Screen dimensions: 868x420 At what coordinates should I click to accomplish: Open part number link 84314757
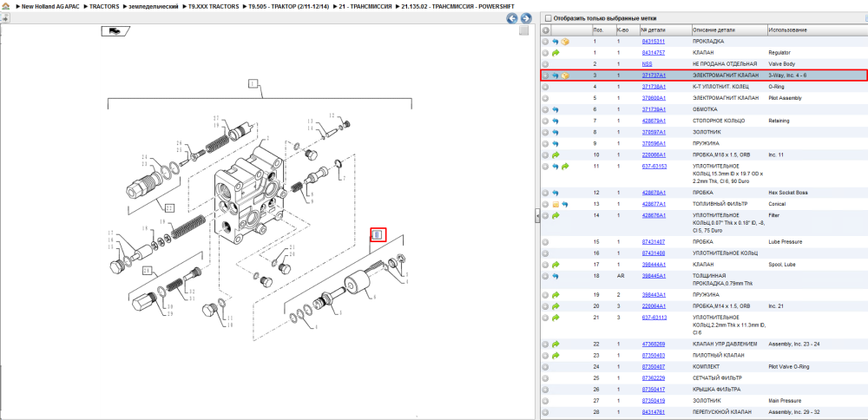coord(654,53)
